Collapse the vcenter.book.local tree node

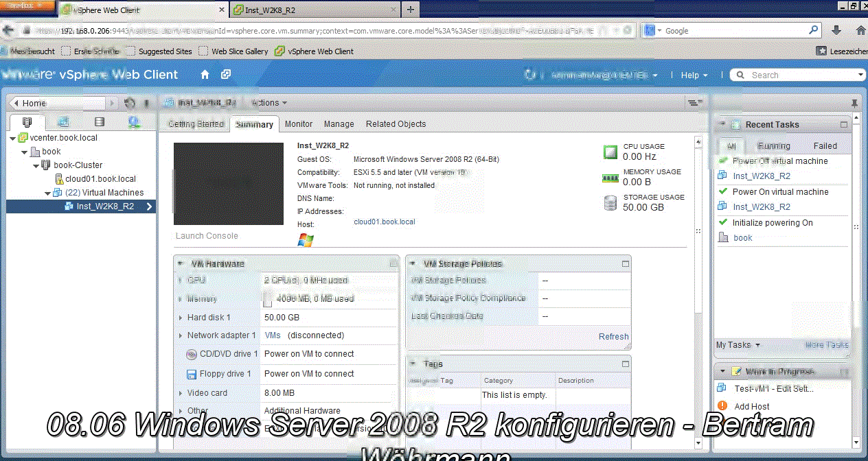click(x=13, y=138)
